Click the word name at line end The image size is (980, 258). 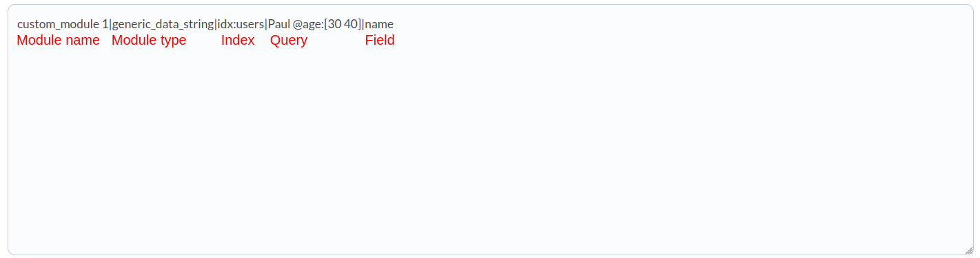378,24
